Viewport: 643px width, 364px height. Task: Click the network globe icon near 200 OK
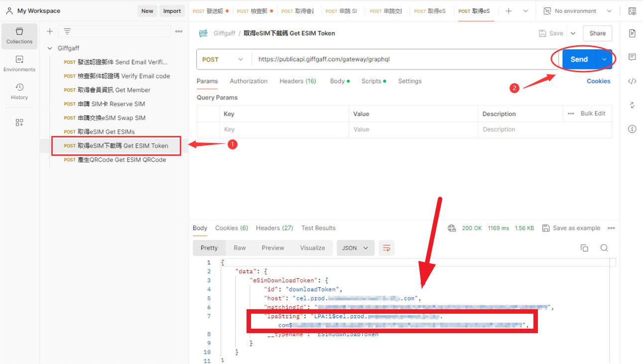pyautogui.click(x=452, y=228)
